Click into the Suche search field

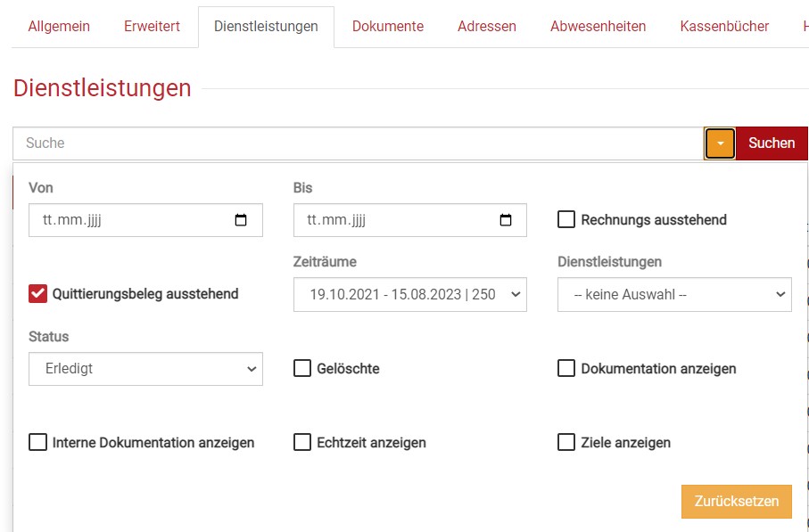click(x=359, y=143)
